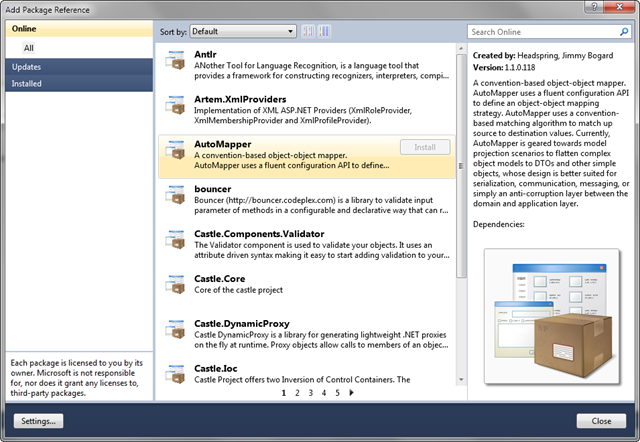
Task: Go to page 5 of package list
Action: pyautogui.click(x=338, y=393)
